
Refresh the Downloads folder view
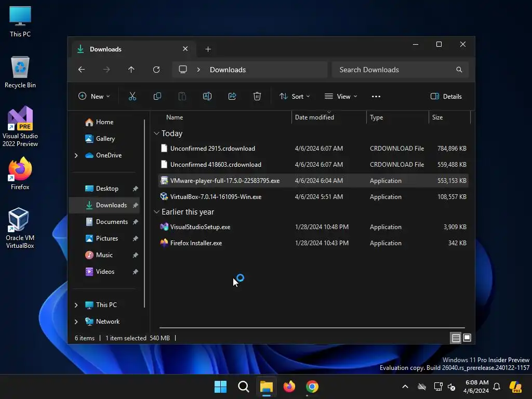tap(156, 70)
